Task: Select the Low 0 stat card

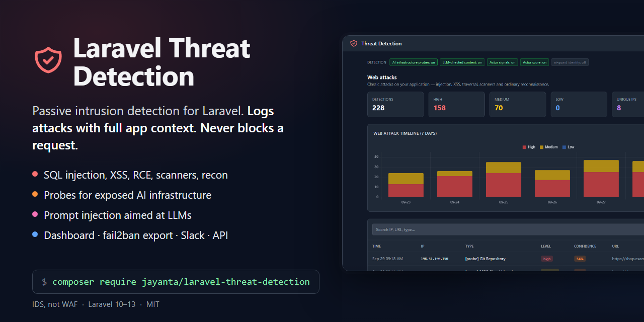Action: pyautogui.click(x=579, y=104)
